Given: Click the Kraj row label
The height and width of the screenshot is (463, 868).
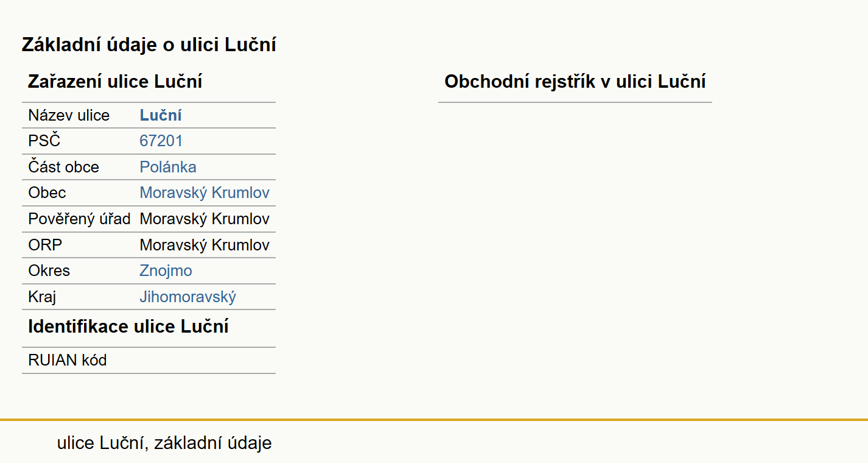Looking at the screenshot, I should click(42, 297).
